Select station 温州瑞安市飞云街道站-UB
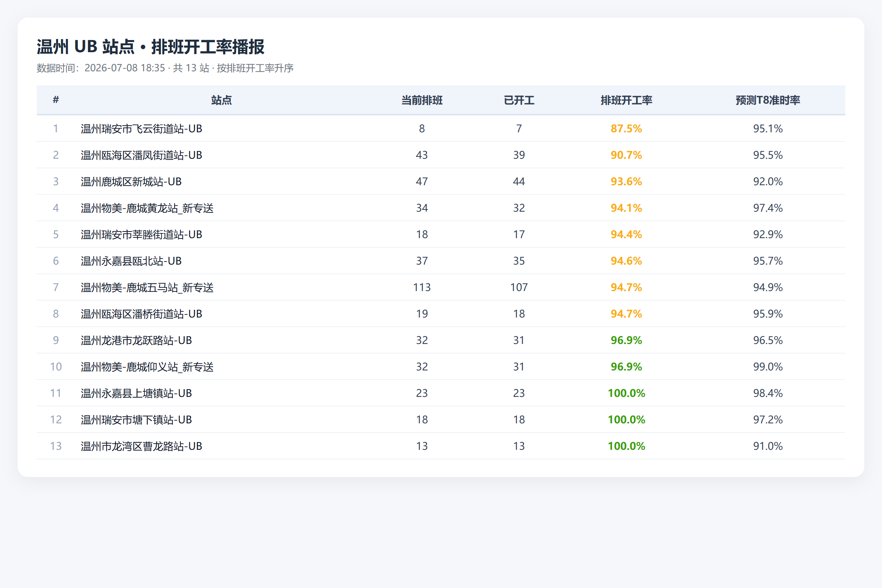The height and width of the screenshot is (588, 882). coord(141,129)
